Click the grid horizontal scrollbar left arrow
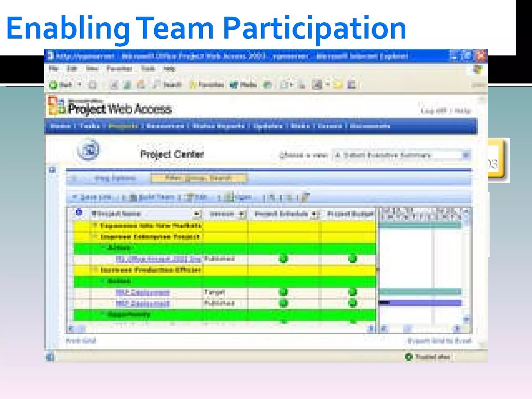This screenshot has width=532, height=399. 71,329
